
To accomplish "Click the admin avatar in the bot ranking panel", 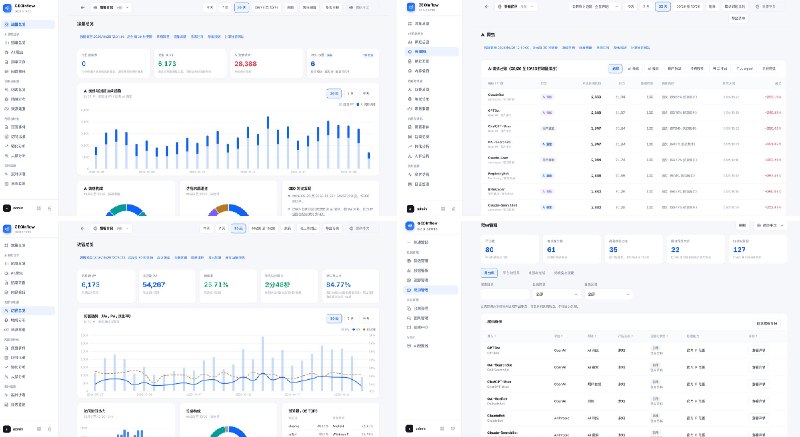I will tap(410, 209).
